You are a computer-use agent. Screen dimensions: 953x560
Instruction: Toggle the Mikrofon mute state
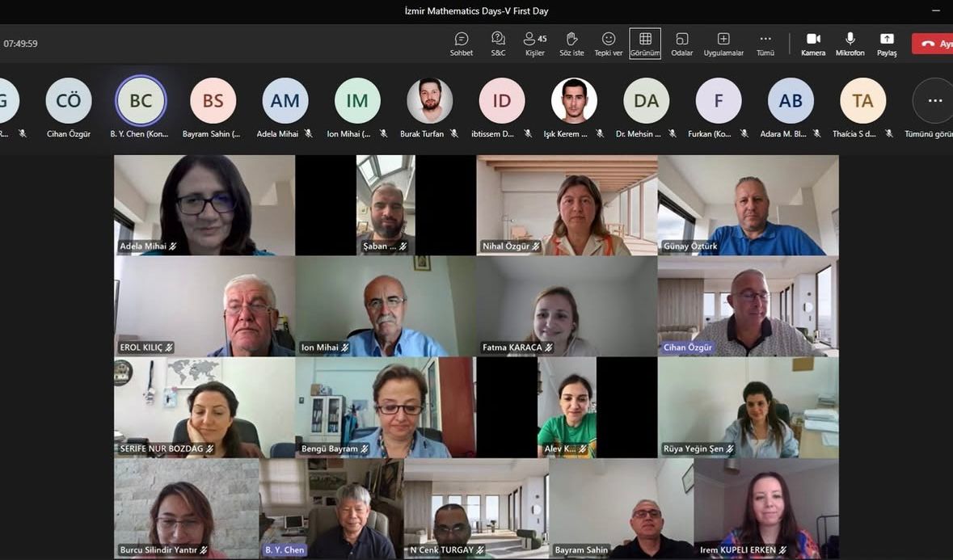850,44
